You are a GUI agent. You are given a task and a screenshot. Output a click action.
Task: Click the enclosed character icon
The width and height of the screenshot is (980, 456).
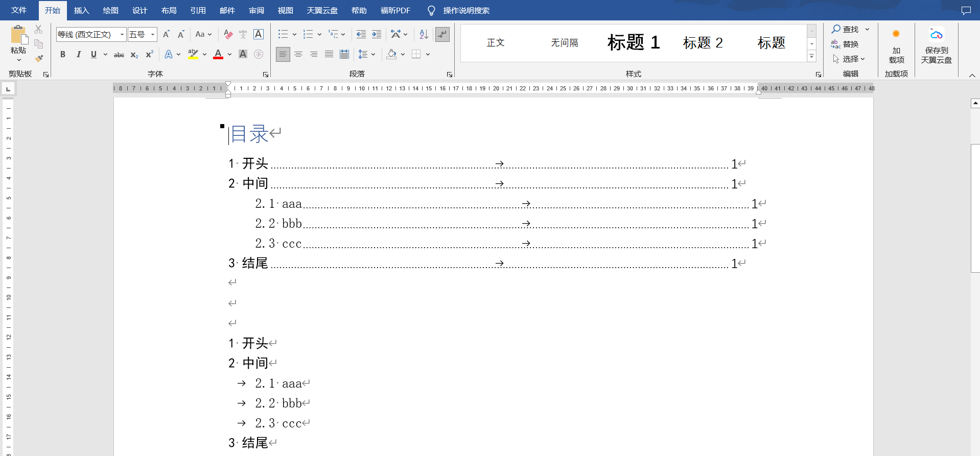(x=259, y=54)
